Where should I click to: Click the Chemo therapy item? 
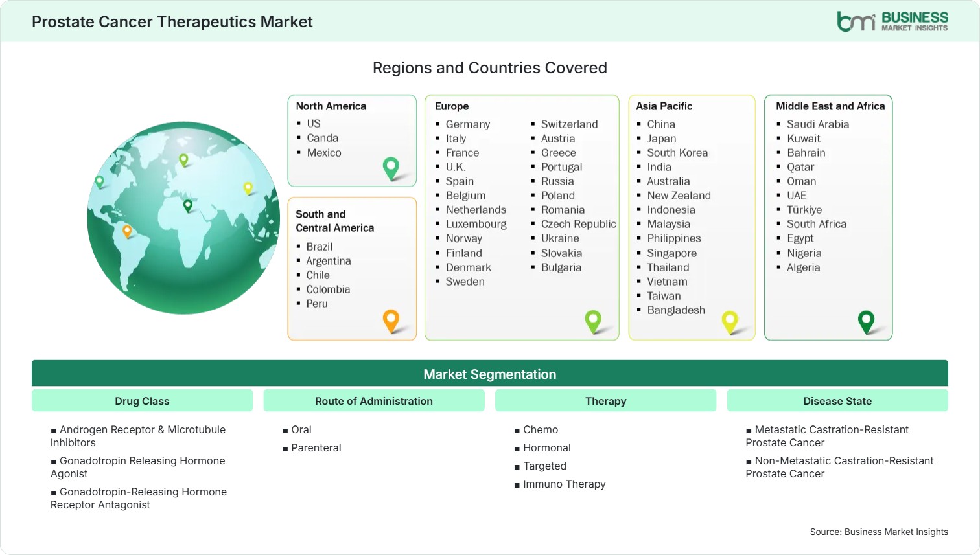pos(536,430)
